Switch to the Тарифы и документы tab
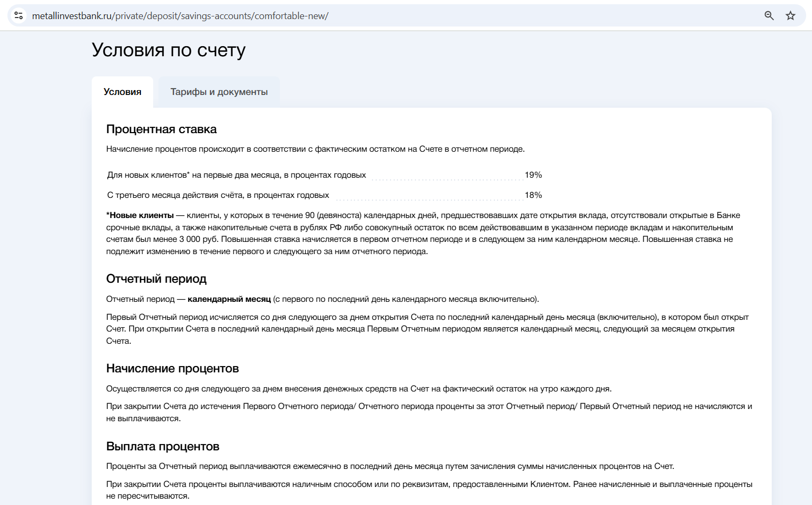 point(219,92)
